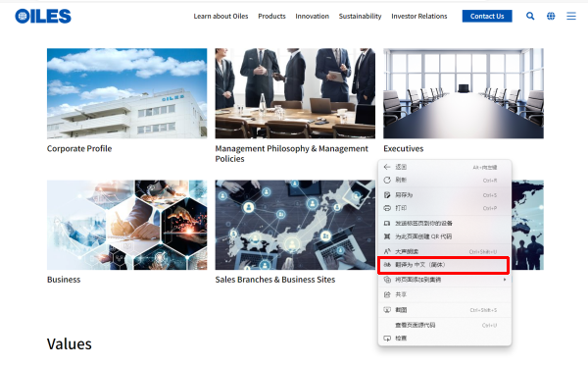Choose 另存为 (Save as) menu entry
Screen dimensions: 588x366
pos(444,195)
